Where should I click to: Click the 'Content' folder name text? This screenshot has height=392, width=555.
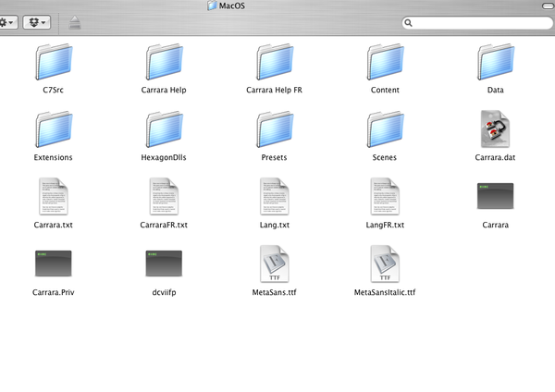(x=385, y=91)
